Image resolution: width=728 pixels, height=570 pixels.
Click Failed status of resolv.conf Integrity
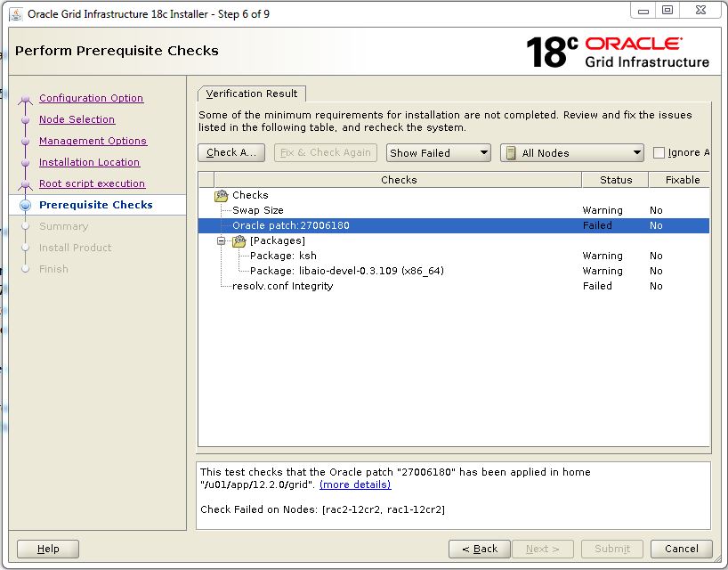[x=597, y=286]
